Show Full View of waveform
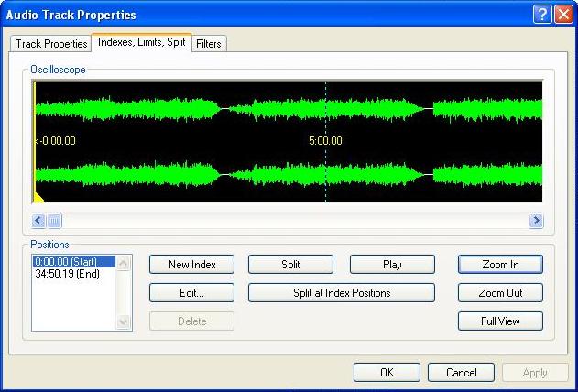578x392 pixels. [x=500, y=321]
